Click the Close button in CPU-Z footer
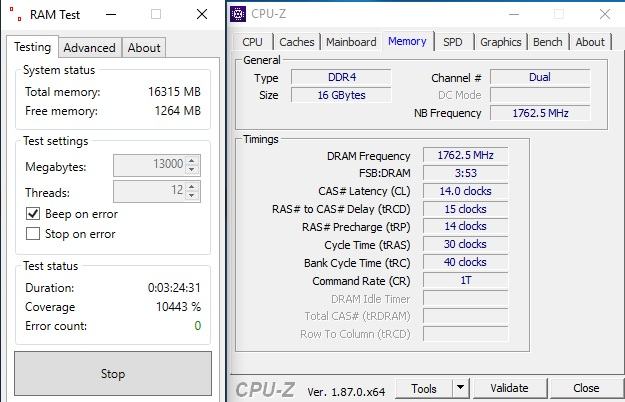Screen dimensions: 625x402 (586, 388)
